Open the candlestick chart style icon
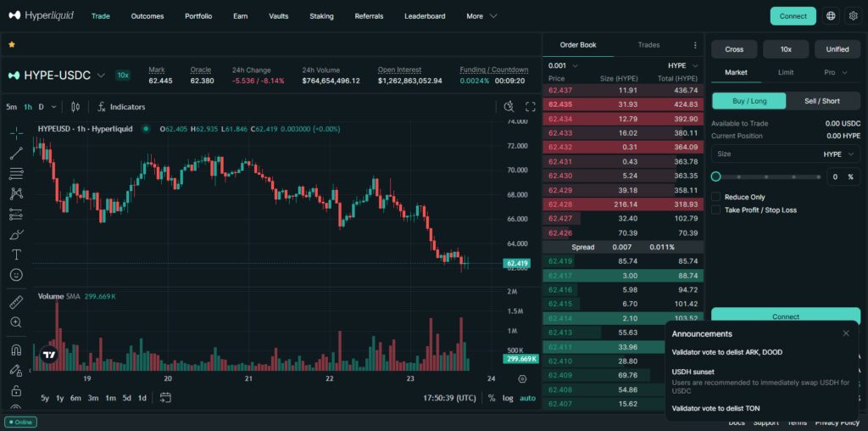The image size is (868, 431). 75,107
